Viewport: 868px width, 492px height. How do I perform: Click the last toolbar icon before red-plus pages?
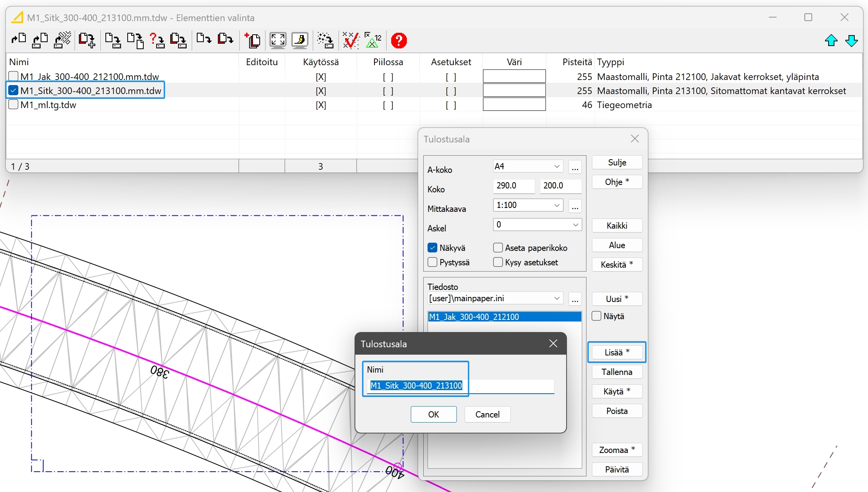(225, 39)
